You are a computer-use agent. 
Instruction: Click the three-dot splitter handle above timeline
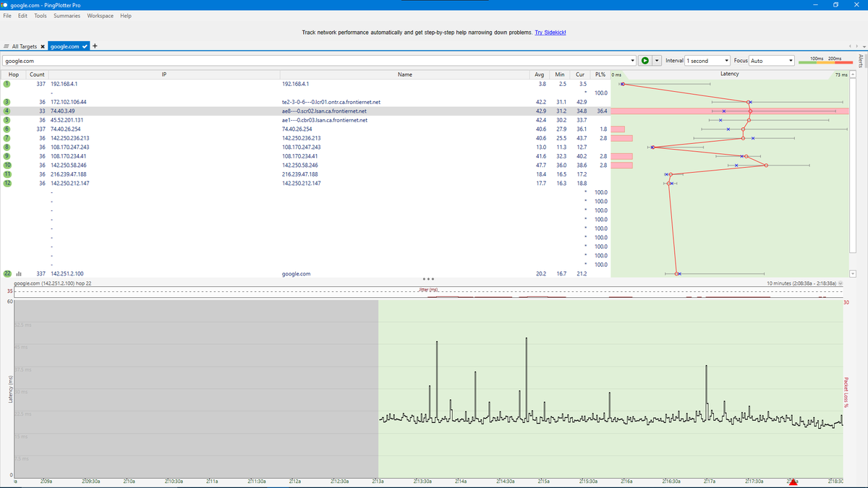click(427, 279)
